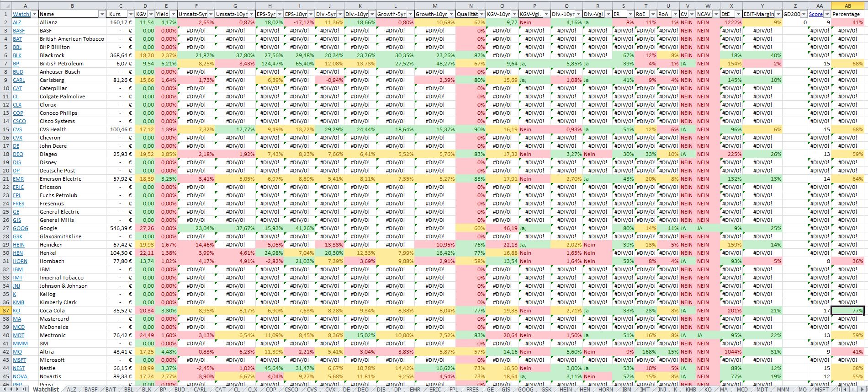Jump to last sheet with tab navigation arrow

[x=25, y=389]
